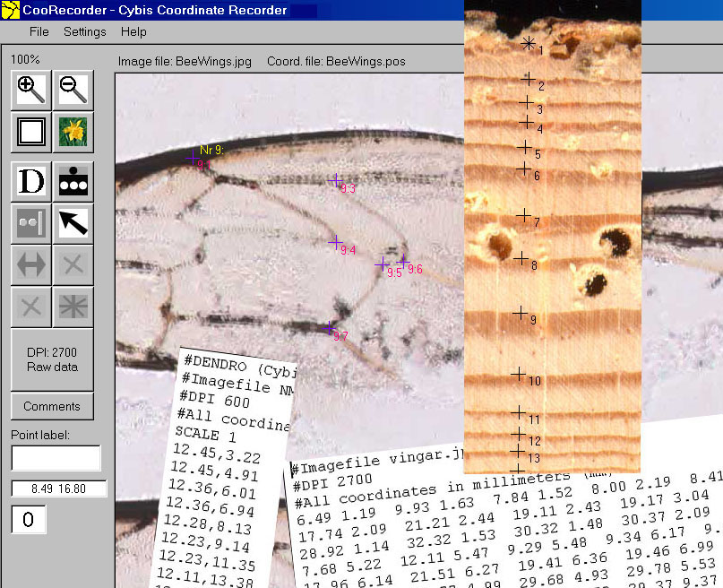
Task: Select point marker 9:3 on the wing
Action: pos(336,180)
